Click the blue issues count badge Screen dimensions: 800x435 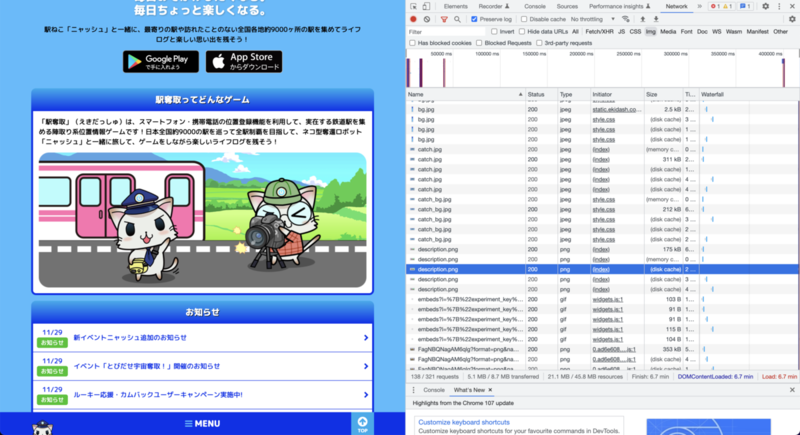click(745, 6)
